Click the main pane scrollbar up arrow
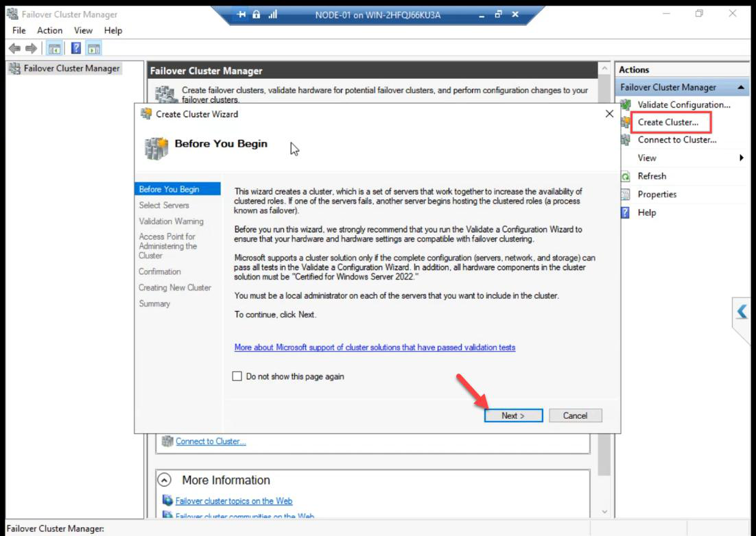The image size is (756, 536). [x=604, y=69]
